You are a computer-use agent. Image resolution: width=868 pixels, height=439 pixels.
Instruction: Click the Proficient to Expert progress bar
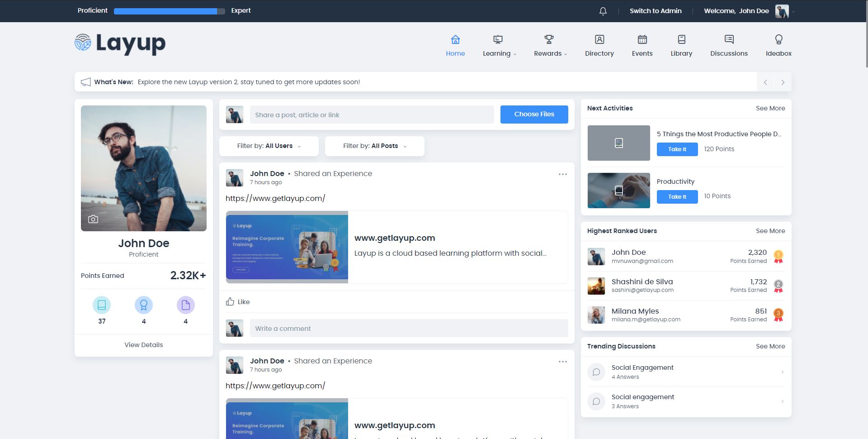tap(169, 11)
